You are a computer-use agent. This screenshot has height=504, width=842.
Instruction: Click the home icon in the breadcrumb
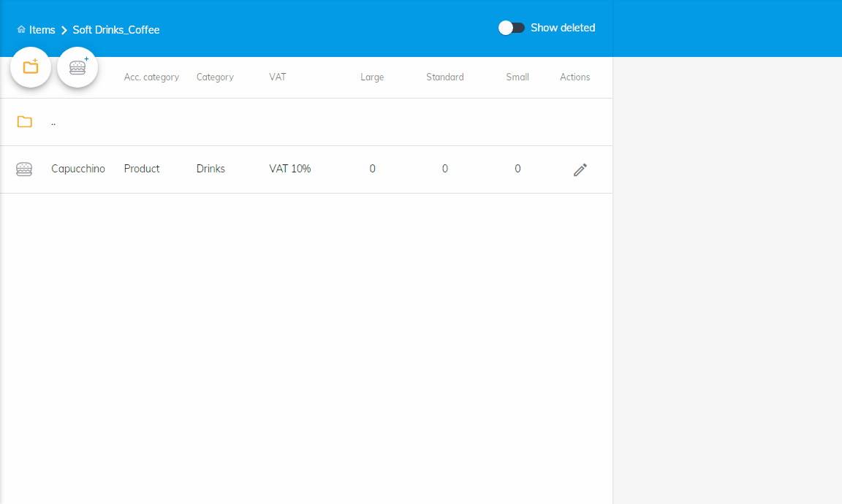coord(21,30)
